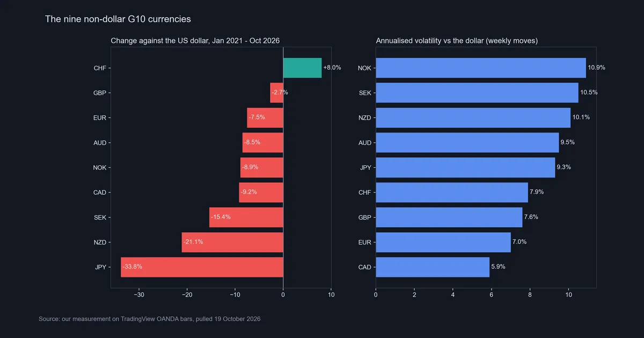Click the GBP label on left chart axis
644x338 pixels.
coord(100,93)
